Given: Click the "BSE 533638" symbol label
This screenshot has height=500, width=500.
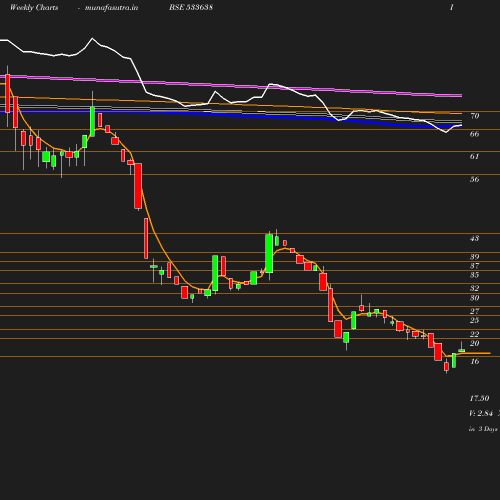Looking at the screenshot, I should click(191, 7).
